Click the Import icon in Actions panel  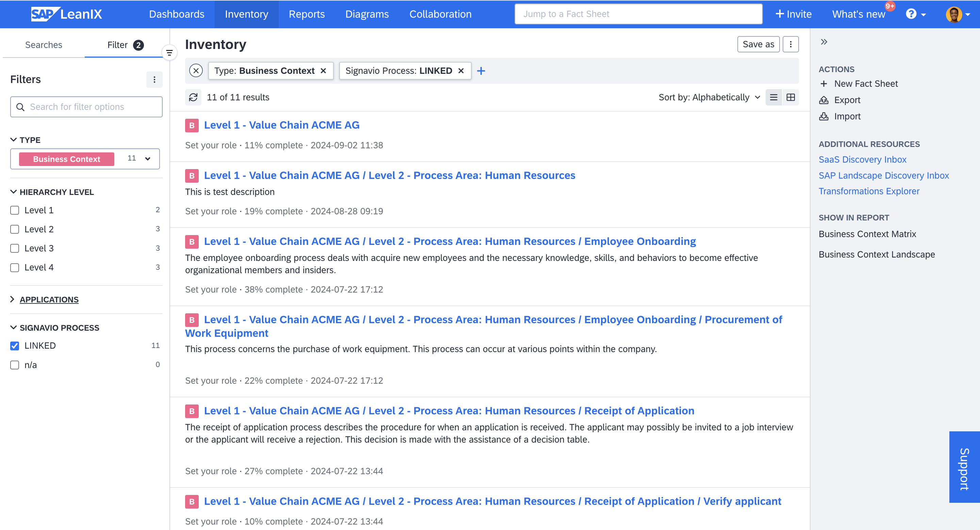tap(825, 116)
